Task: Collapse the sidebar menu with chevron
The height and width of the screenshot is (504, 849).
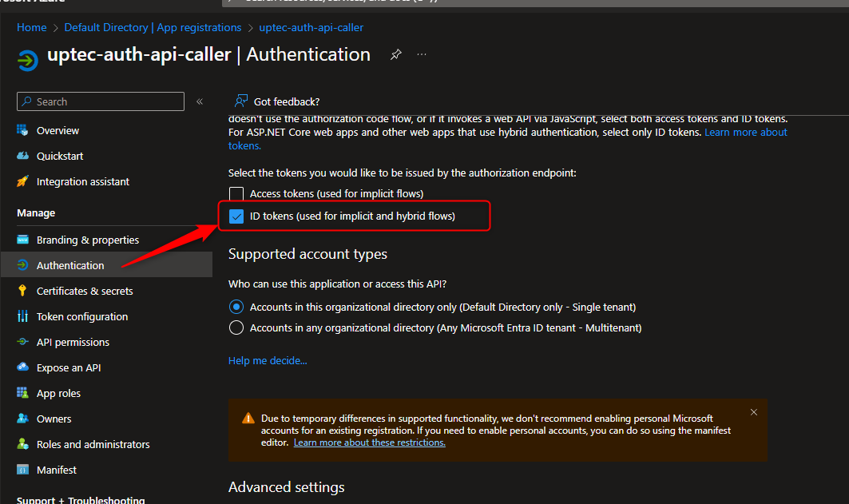Action: tap(200, 101)
